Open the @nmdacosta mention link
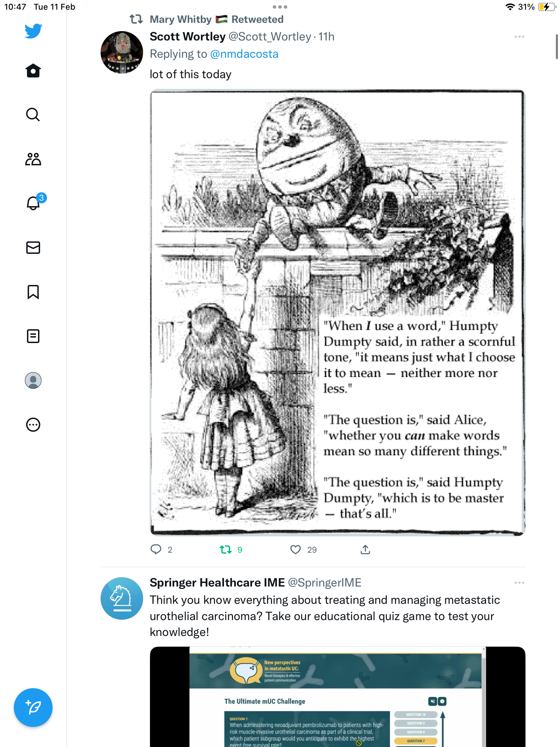This screenshot has height=747, width=560. [x=244, y=54]
